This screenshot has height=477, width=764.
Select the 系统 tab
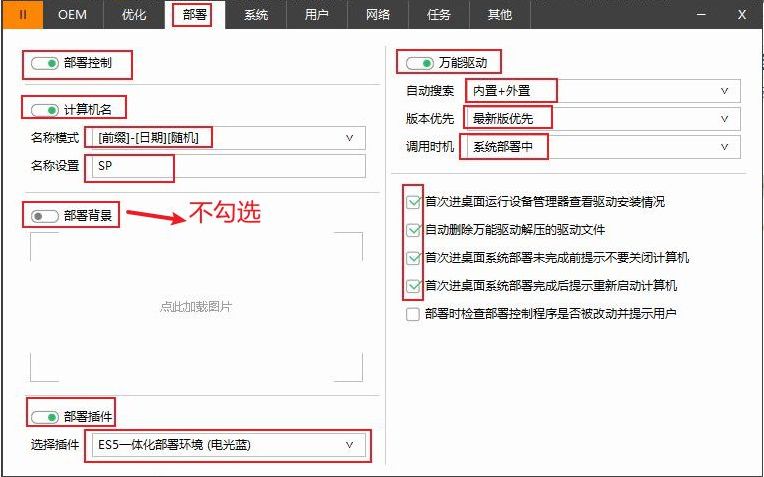click(x=256, y=14)
